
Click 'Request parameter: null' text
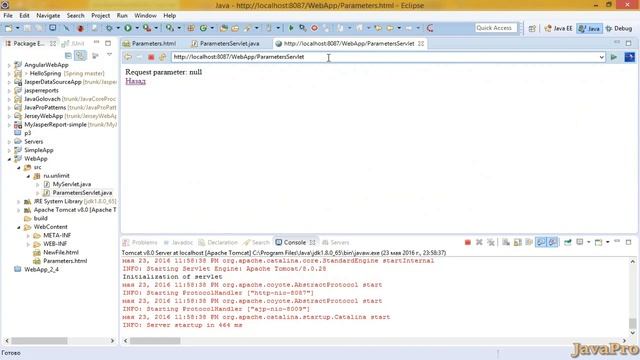click(x=164, y=72)
